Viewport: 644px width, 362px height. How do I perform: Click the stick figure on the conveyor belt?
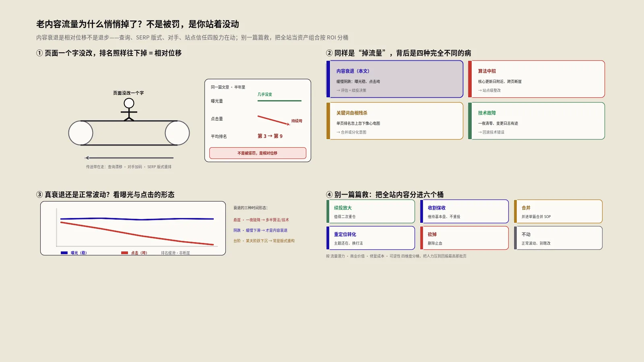coord(129,109)
